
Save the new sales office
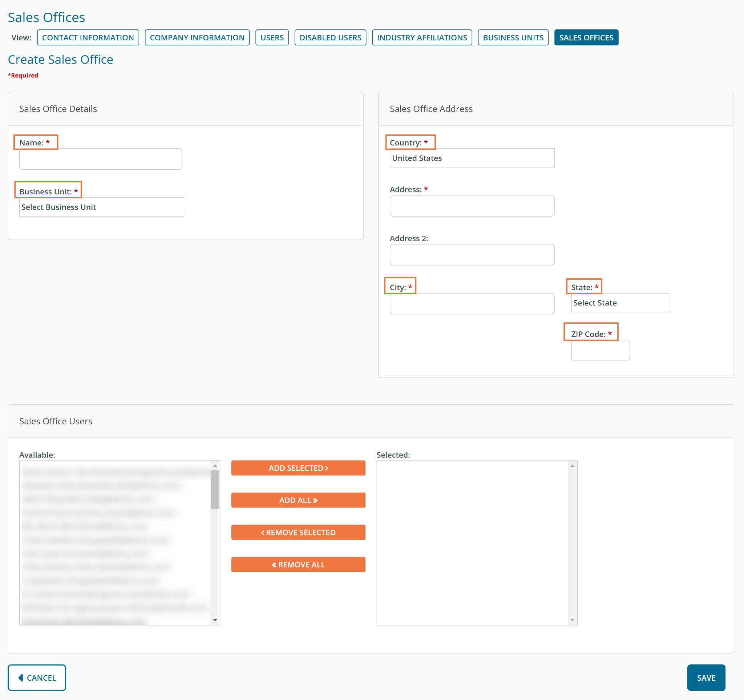point(706,677)
